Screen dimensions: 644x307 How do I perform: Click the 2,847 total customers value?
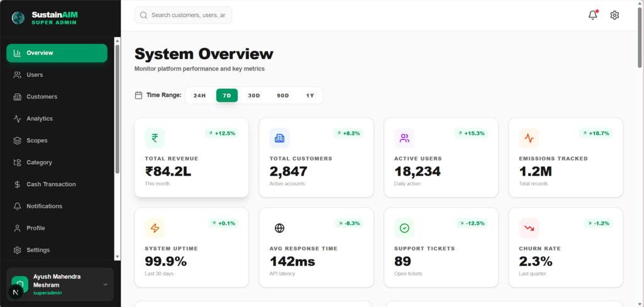pyautogui.click(x=289, y=171)
